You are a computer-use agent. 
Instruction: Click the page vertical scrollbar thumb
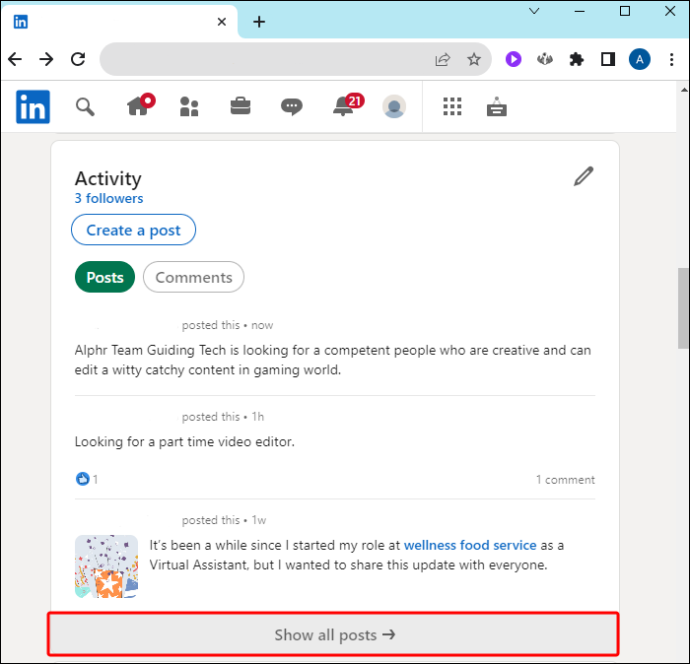tap(683, 308)
